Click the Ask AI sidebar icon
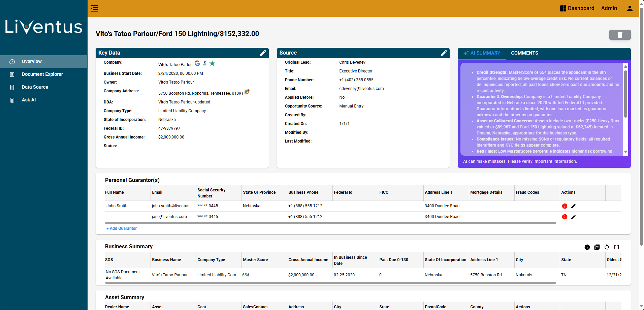The width and height of the screenshot is (644, 310). pos(12,100)
